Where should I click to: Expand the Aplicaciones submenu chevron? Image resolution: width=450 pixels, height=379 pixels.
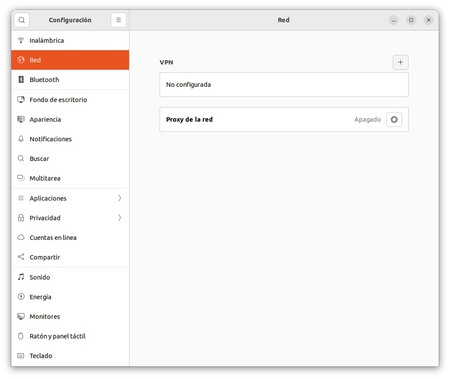coord(119,198)
